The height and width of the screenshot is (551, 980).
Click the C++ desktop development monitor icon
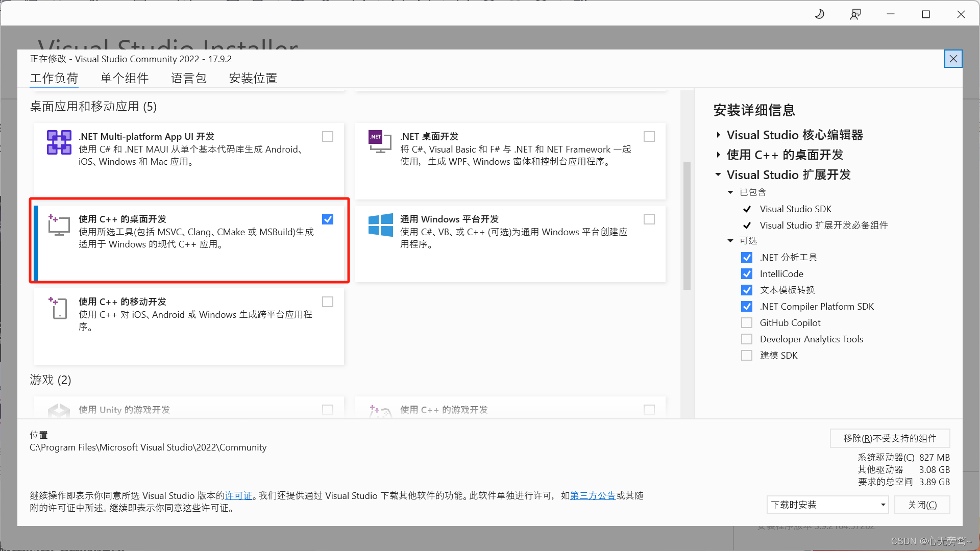[x=59, y=225]
